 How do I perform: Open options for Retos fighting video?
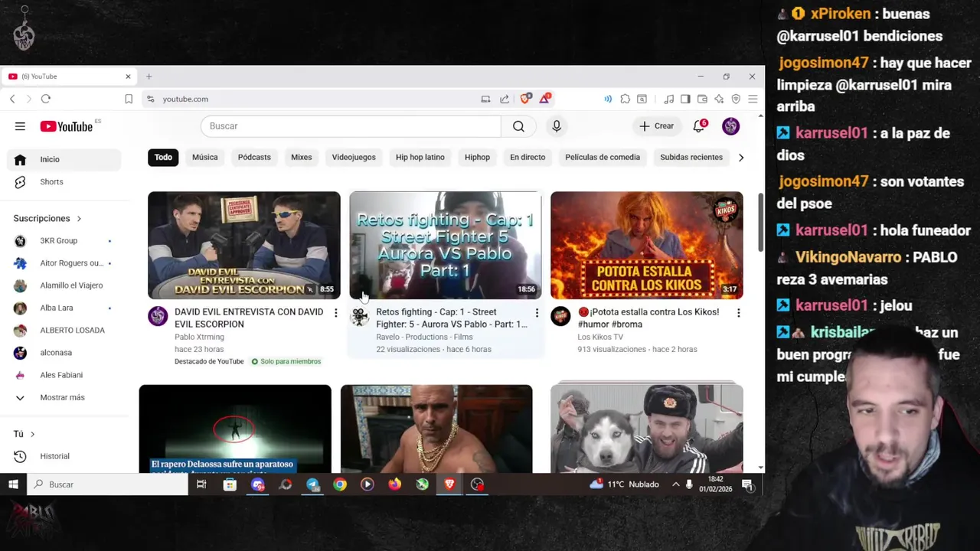pyautogui.click(x=537, y=313)
